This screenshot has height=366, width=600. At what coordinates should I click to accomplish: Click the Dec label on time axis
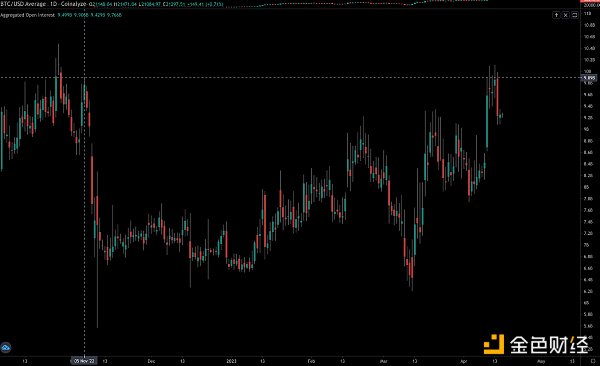pyautogui.click(x=151, y=361)
